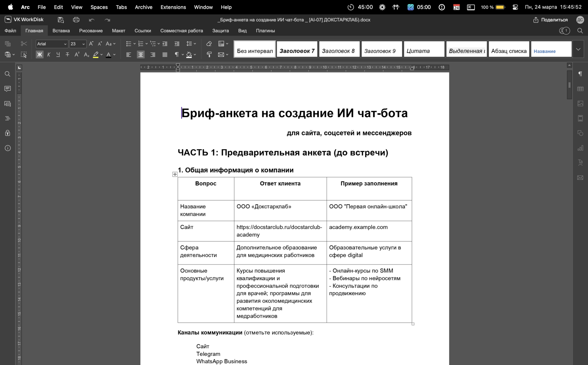
Task: Increase font size with larger A icon
Action: click(91, 44)
